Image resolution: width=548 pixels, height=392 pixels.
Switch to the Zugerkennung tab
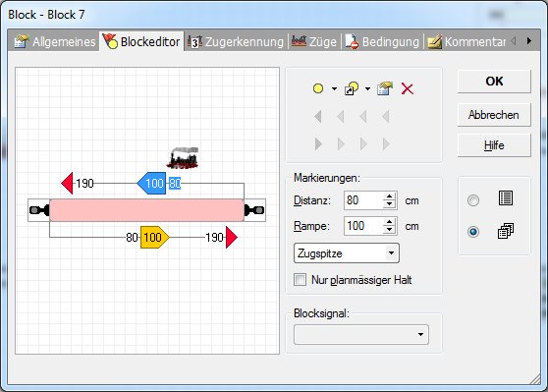coord(236,42)
